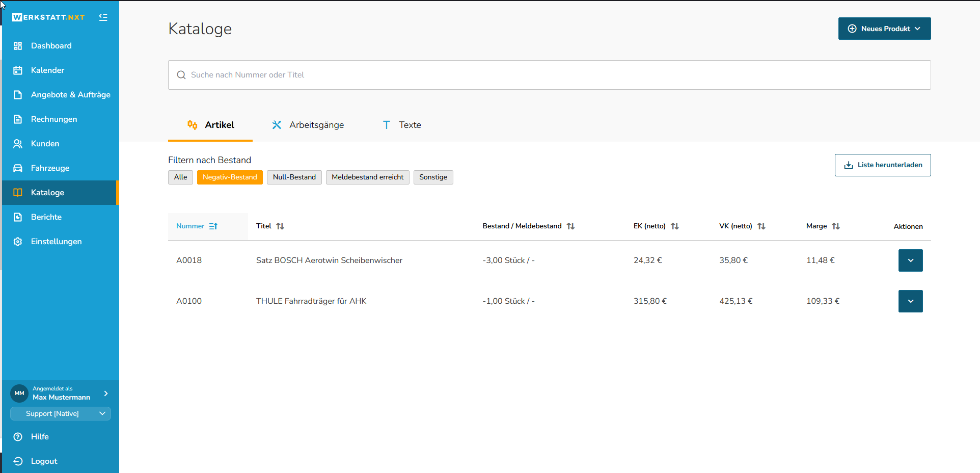Sort by VK (netto) arrows
This screenshot has width=980, height=473.
point(761,226)
